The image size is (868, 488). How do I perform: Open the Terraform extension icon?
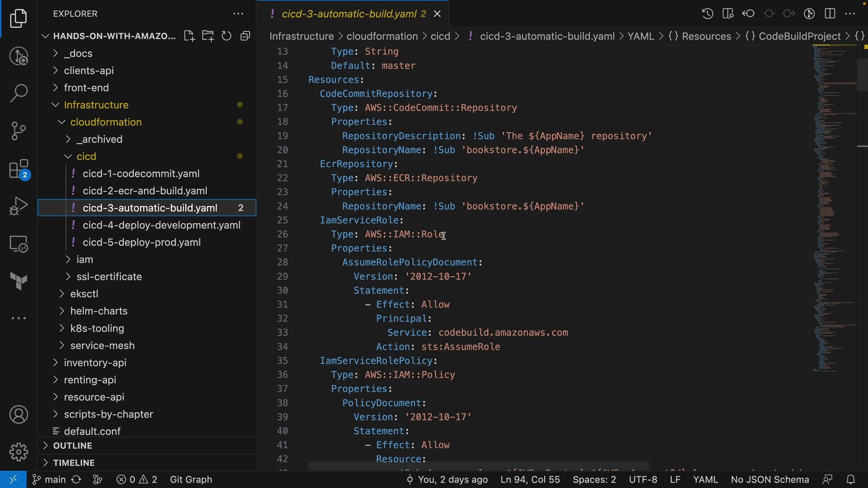(x=19, y=281)
